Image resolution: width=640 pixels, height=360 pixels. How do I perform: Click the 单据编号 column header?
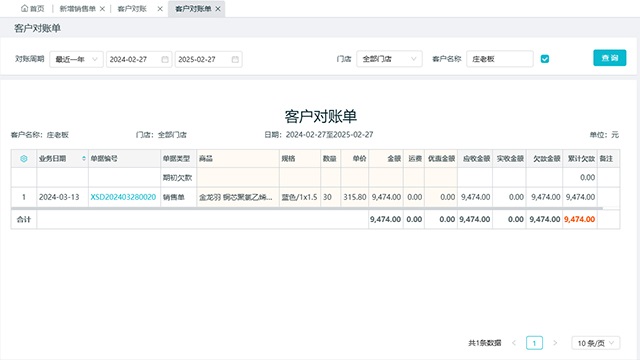124,158
